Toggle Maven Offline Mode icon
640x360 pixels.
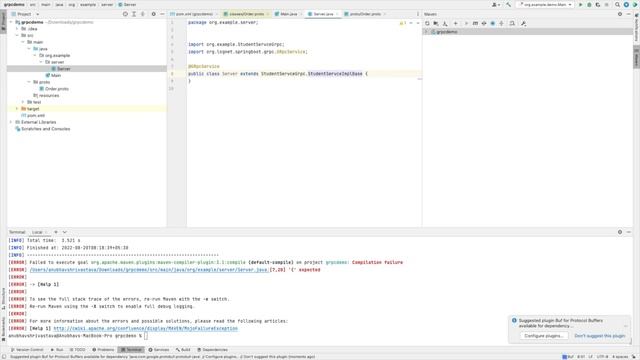[484, 24]
